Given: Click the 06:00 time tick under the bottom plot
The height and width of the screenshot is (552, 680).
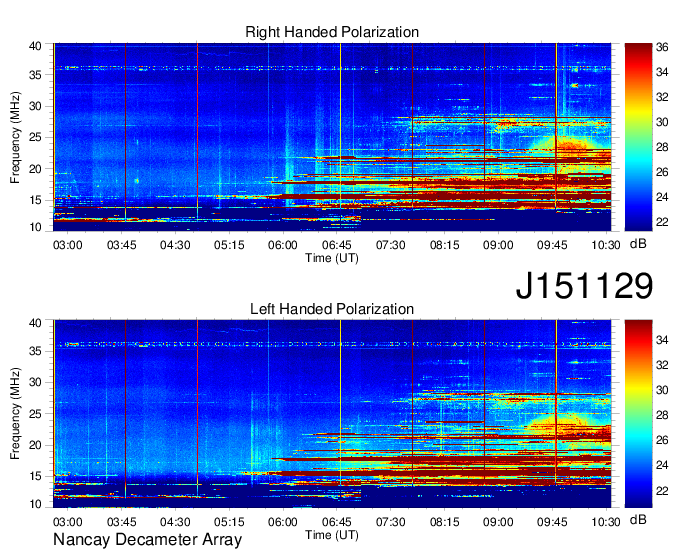Looking at the screenshot, I should tap(283, 522).
